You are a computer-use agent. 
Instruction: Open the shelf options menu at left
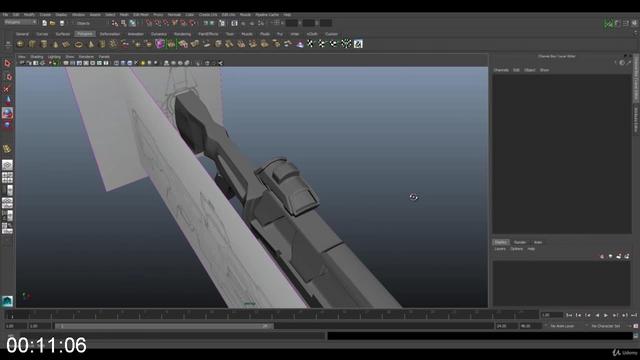click(x=8, y=44)
